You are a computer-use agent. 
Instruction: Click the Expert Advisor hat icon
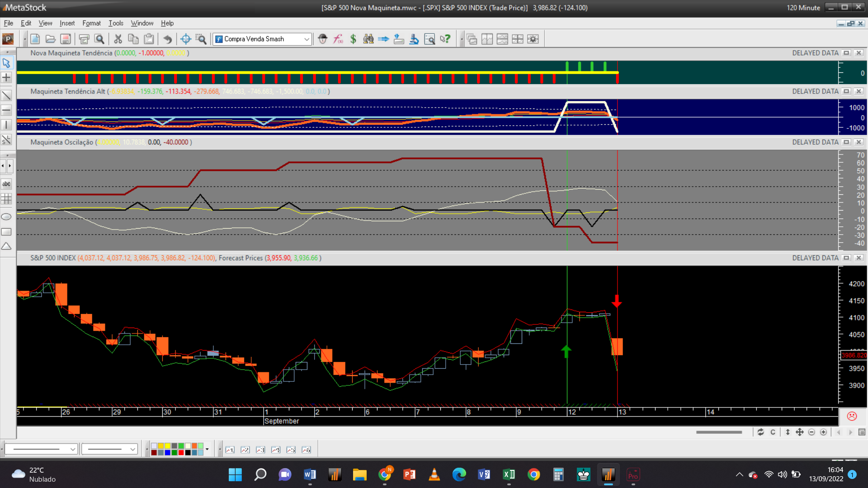click(322, 39)
